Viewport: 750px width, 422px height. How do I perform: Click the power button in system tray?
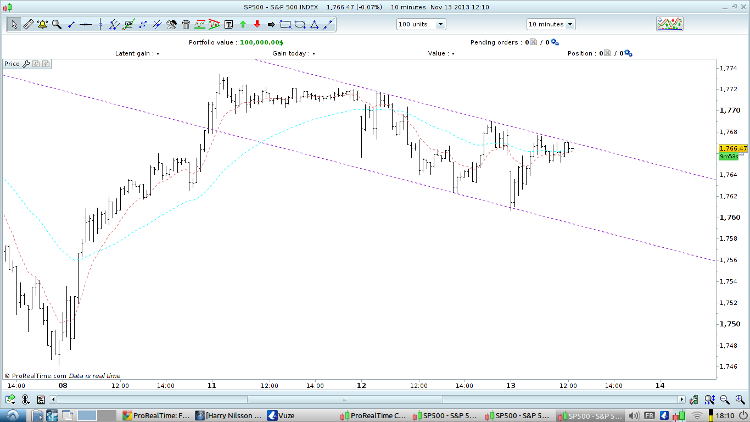point(743,415)
